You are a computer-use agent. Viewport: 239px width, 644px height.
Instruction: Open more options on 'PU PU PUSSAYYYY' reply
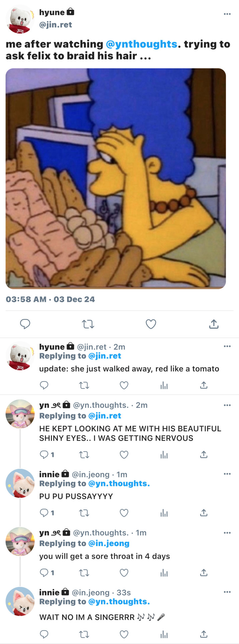point(227,474)
